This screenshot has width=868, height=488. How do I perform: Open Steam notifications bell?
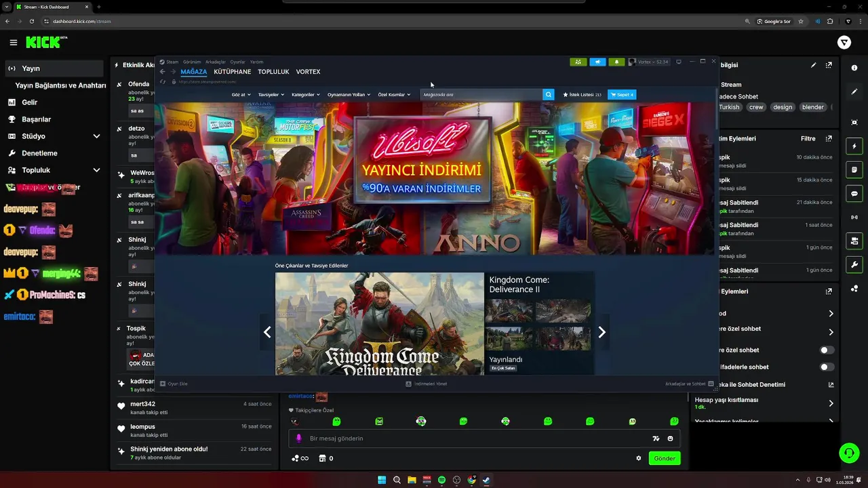616,62
